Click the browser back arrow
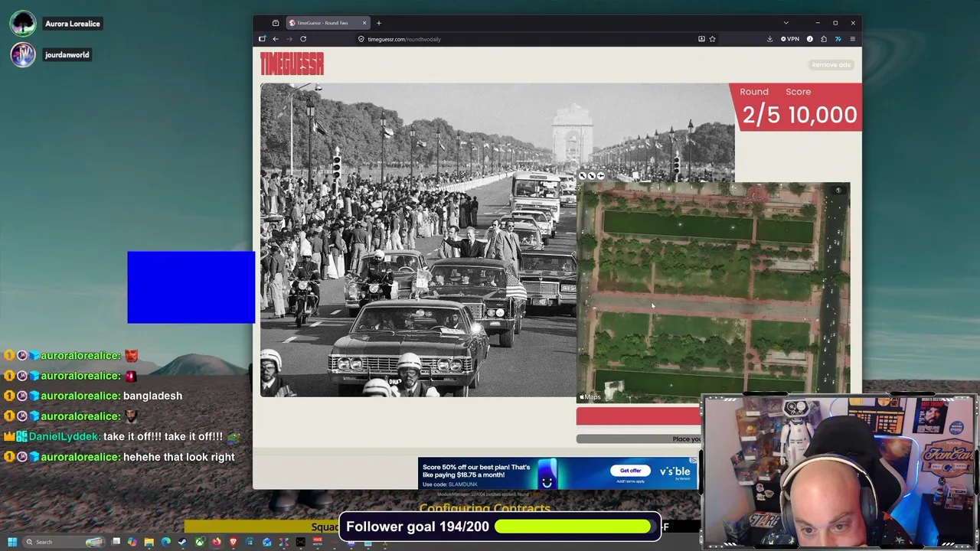Screen dimensions: 980x551 (x=276, y=39)
